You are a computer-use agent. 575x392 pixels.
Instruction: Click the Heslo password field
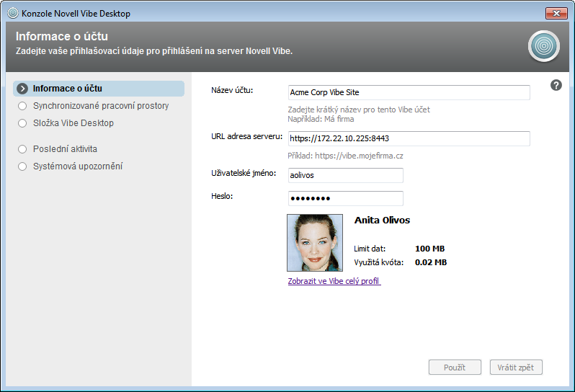[x=344, y=198]
